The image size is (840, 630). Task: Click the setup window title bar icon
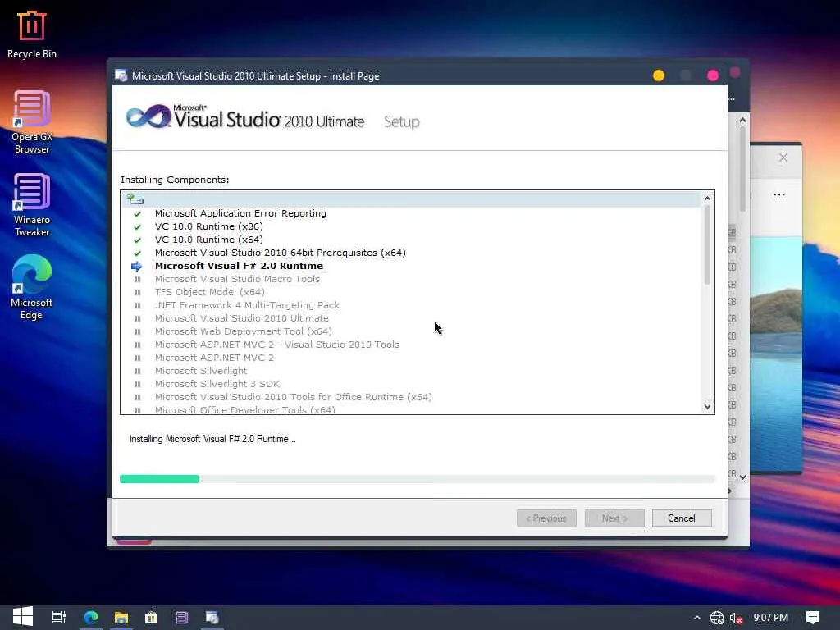click(x=121, y=75)
